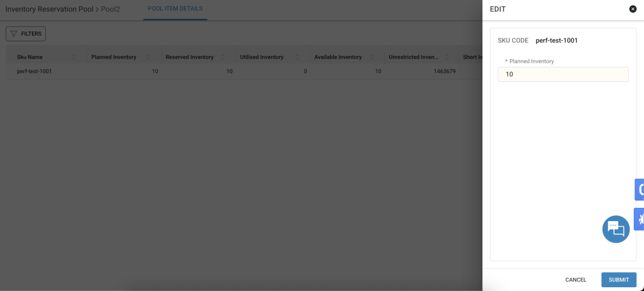Close the Edit panel with X icon
The height and width of the screenshot is (291, 644).
[x=633, y=9]
